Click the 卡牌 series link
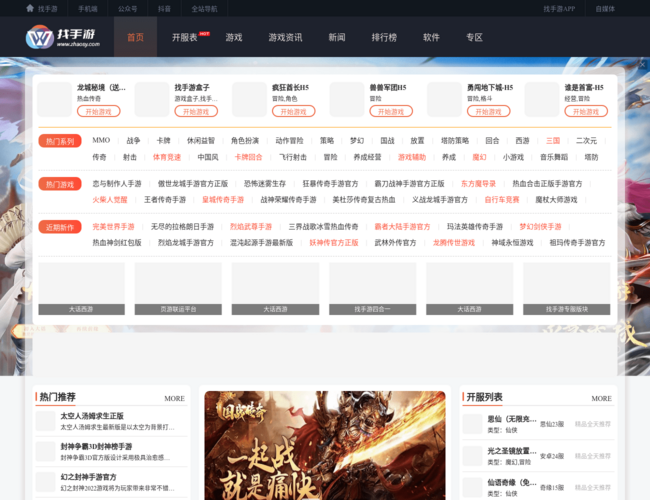650x500 pixels. click(x=164, y=141)
